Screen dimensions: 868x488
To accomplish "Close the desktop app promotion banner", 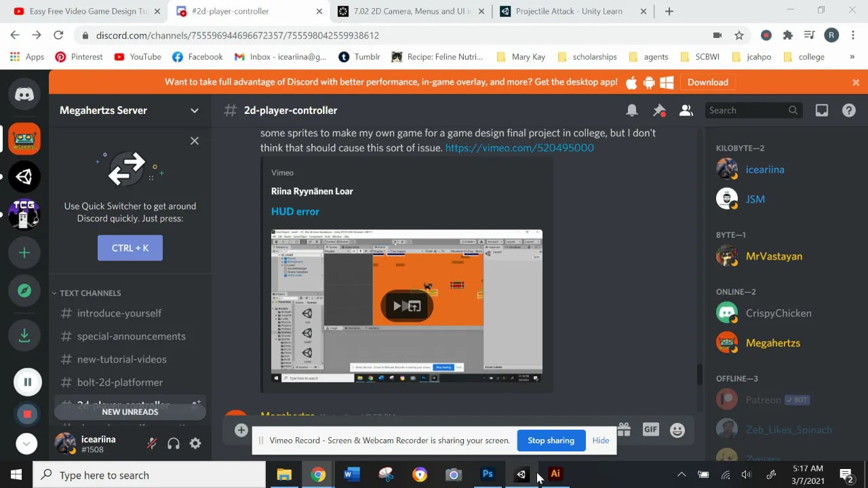I will [856, 83].
